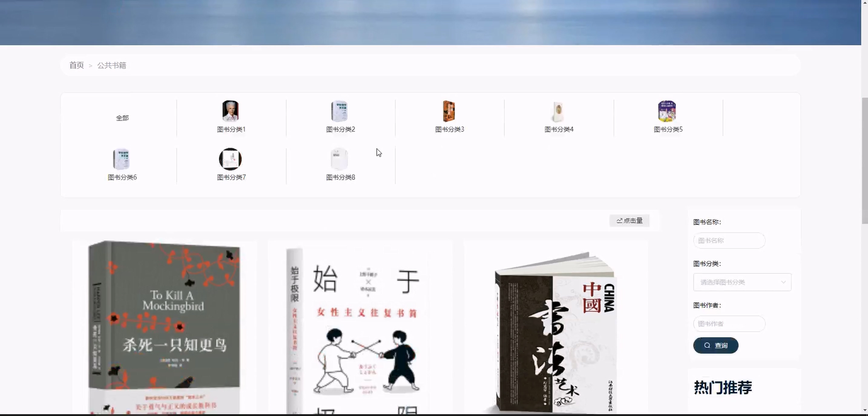Click the page vertical scrollbar thumb
Image resolution: width=868 pixels, height=416 pixels.
[865, 161]
